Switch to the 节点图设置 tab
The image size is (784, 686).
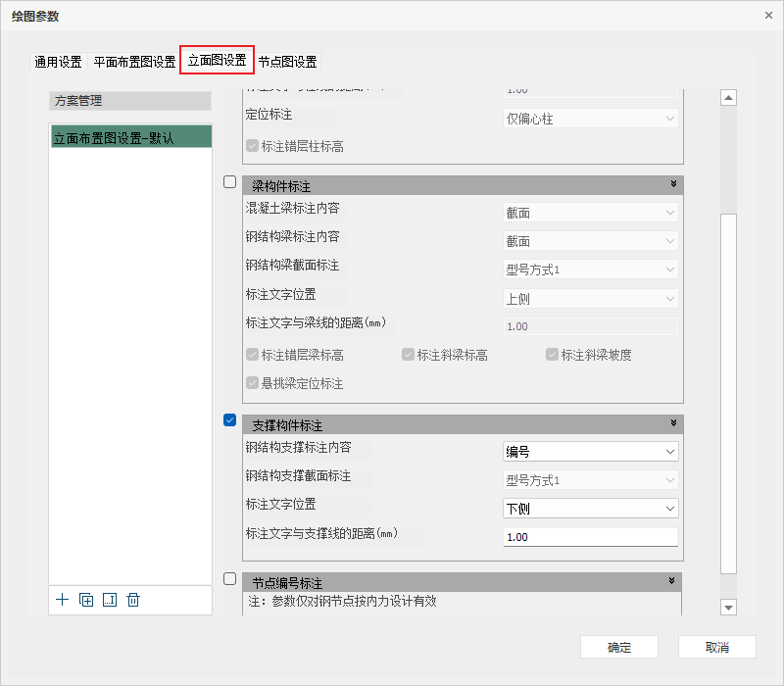click(287, 62)
